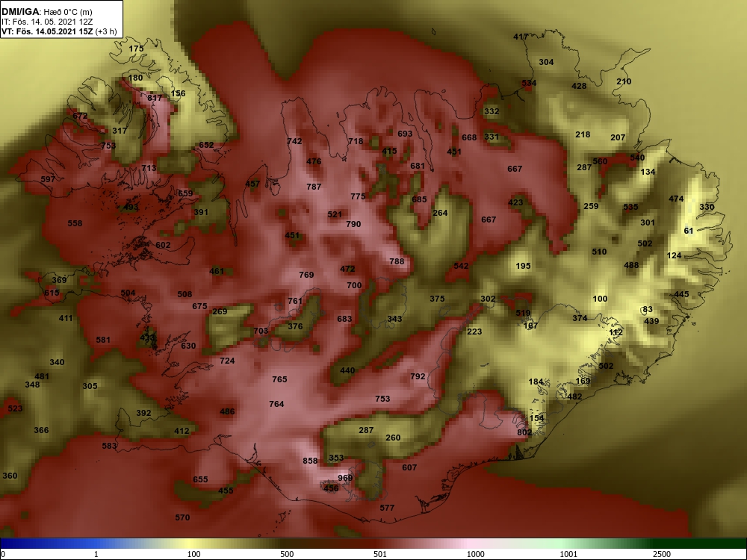
Task: Click the height label 718
Action: coord(356,141)
